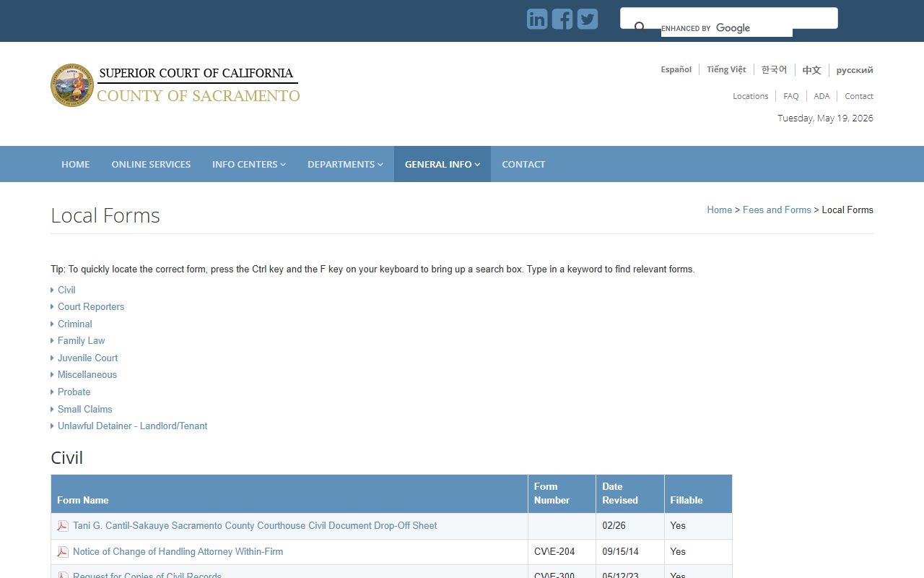
Task: Jump to Juvenile Court forms
Action: click(x=87, y=358)
